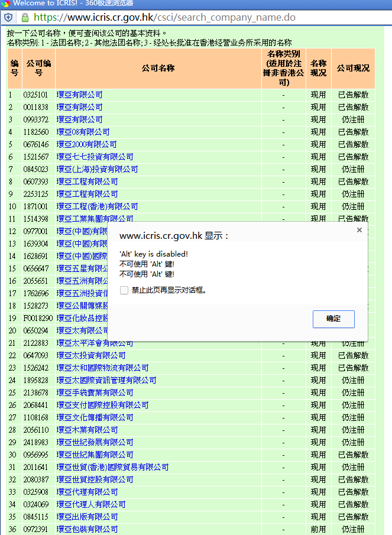Open company 環亞08有限公司
Viewport: 392px width, 535px height.
point(83,132)
